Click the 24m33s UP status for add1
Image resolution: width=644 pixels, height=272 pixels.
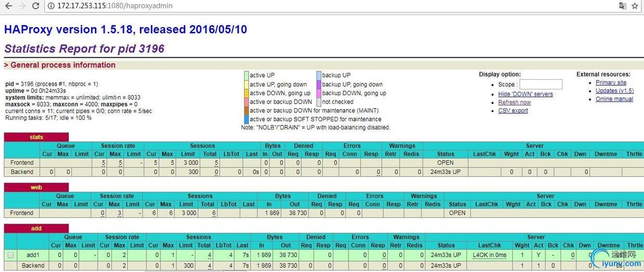[x=446, y=255]
